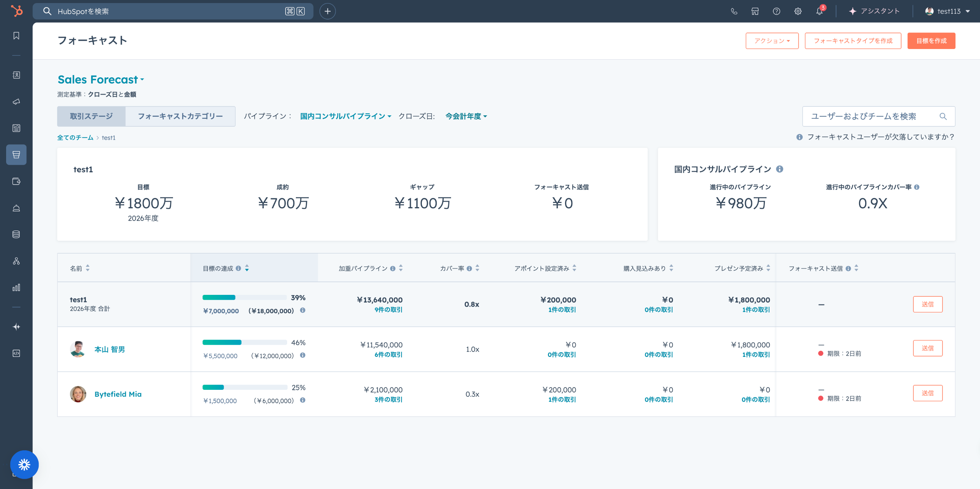The height and width of the screenshot is (489, 980).
Task: Open the 今会計年度 close date dropdown
Action: 466,116
